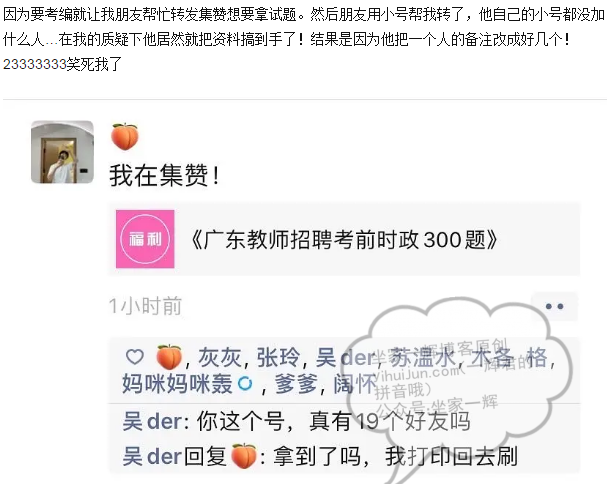The height and width of the screenshot is (484, 607).
Task: Tap the two-dot more options button
Action: click(x=554, y=306)
